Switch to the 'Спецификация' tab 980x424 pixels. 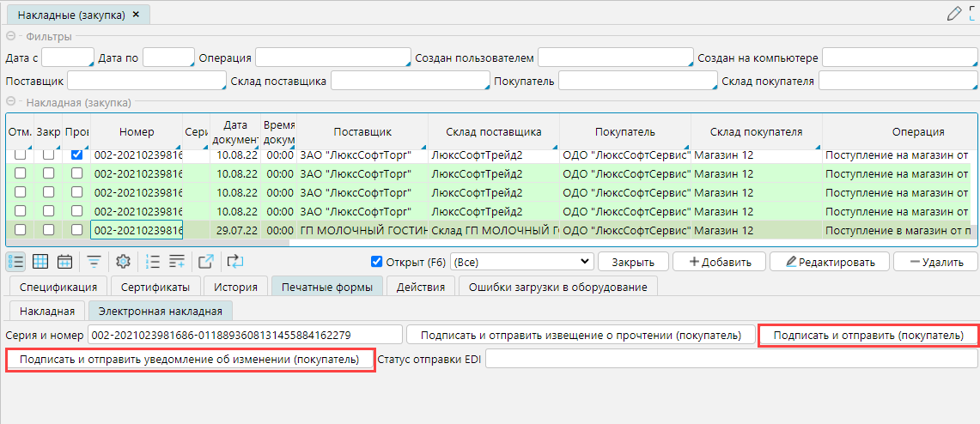[x=58, y=287]
